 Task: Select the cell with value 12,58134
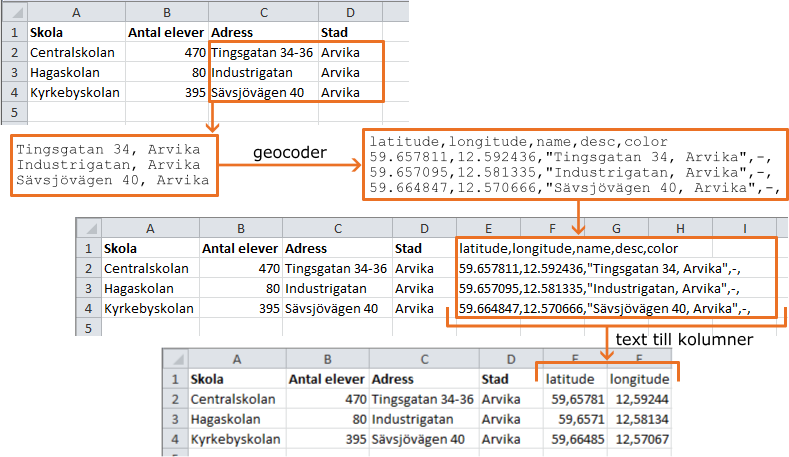[641, 419]
